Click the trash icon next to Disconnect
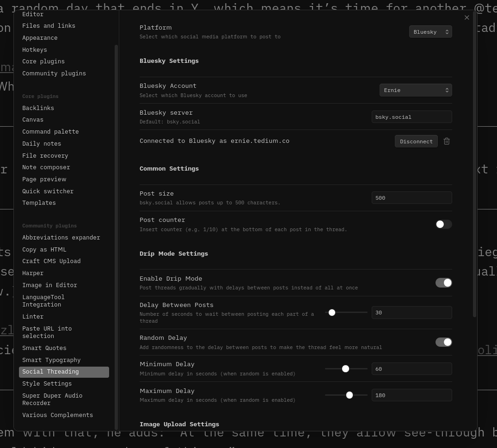Viewport: 497px width, 448px height. click(447, 141)
